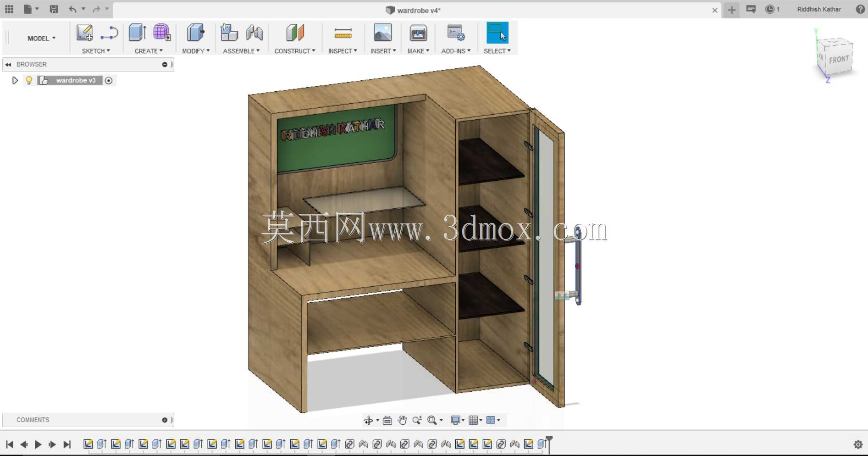Select the Joint tool icon
Image resolution: width=868 pixels, height=456 pixels.
point(254,33)
